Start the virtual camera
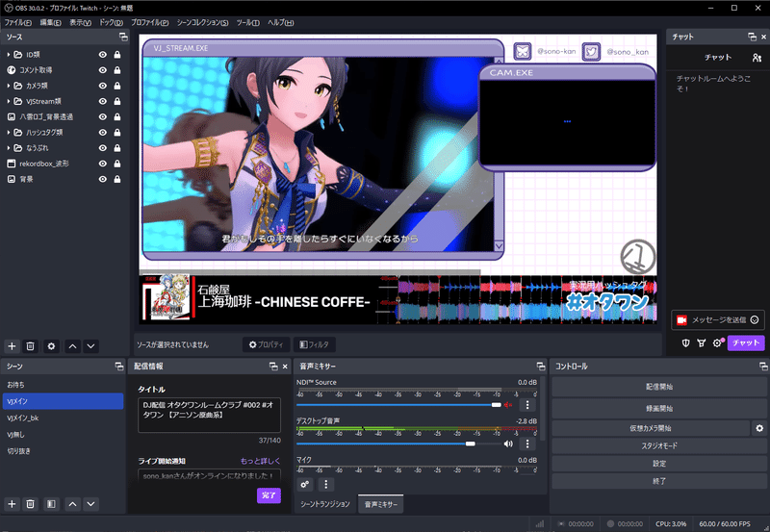Viewport: 770px width, 532px height. click(x=651, y=428)
